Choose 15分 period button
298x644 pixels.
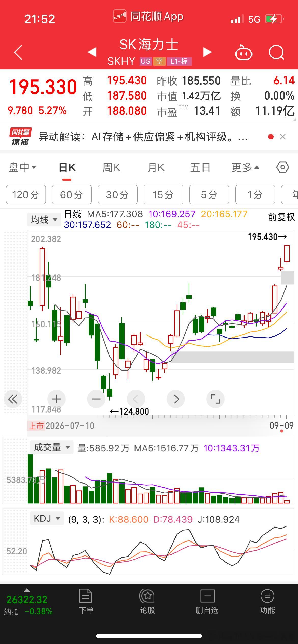point(164,195)
